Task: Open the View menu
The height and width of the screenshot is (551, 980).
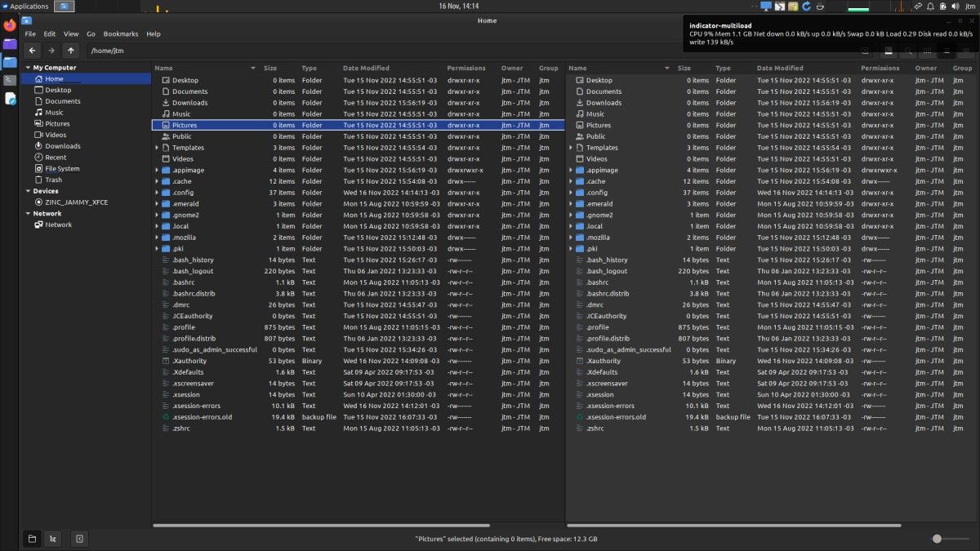Action: tap(71, 34)
